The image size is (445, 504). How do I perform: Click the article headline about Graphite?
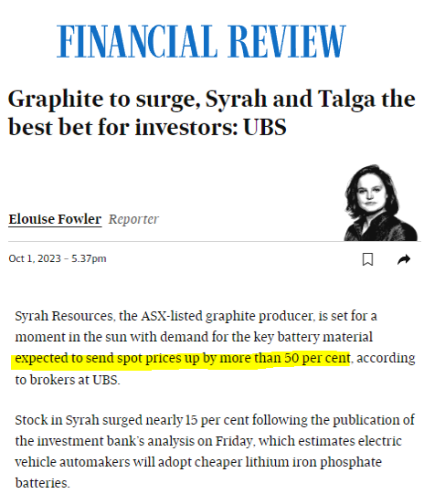coord(212,112)
